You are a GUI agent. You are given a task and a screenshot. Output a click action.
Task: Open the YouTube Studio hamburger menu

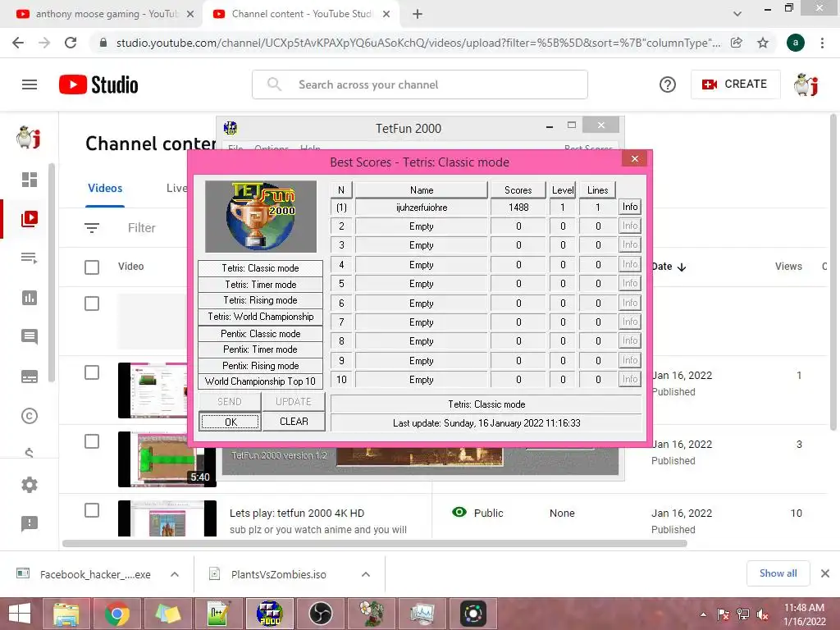(30, 84)
